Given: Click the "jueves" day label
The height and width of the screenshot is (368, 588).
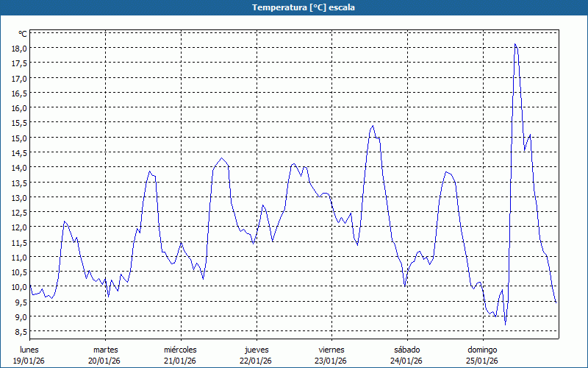Looking at the screenshot, I should [256, 350].
